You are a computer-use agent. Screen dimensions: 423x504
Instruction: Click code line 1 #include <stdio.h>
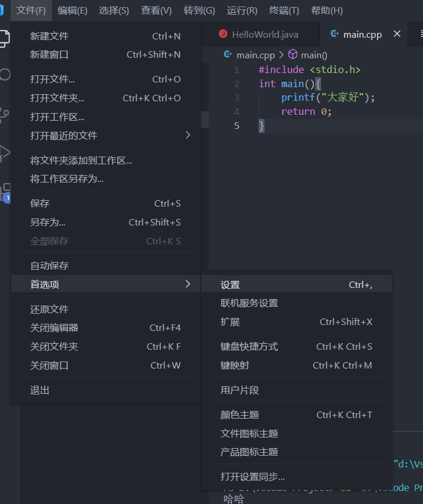pyautogui.click(x=309, y=69)
